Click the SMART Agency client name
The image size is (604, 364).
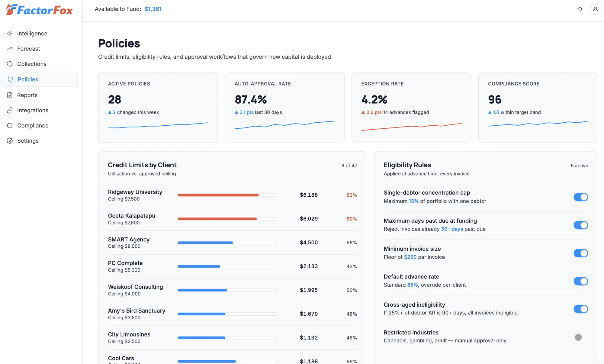point(129,240)
